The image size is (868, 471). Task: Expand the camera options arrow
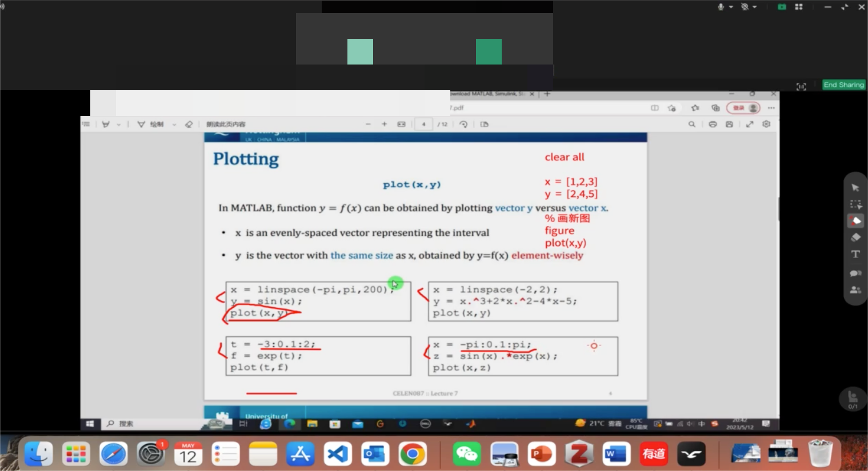pos(755,7)
